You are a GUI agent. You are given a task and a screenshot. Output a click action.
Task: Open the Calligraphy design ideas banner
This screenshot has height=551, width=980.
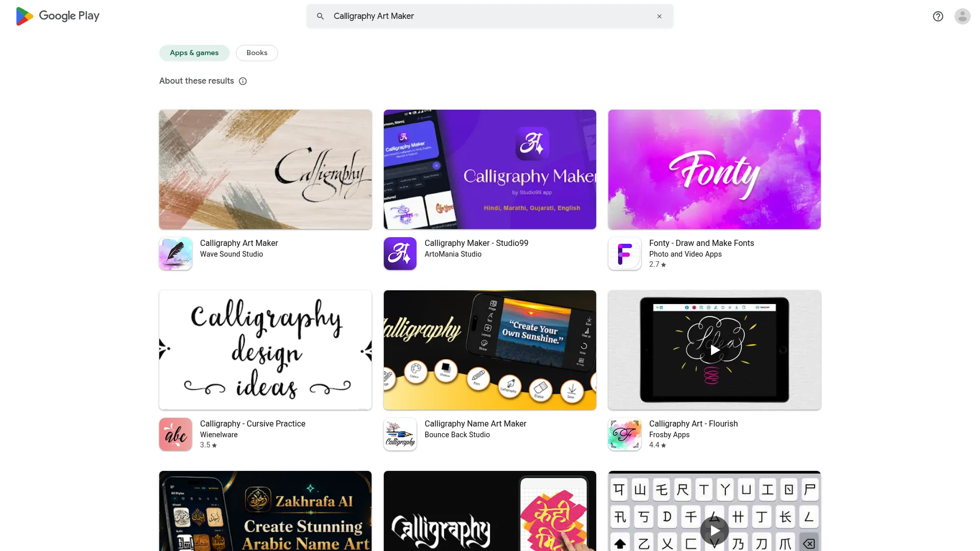tap(265, 350)
